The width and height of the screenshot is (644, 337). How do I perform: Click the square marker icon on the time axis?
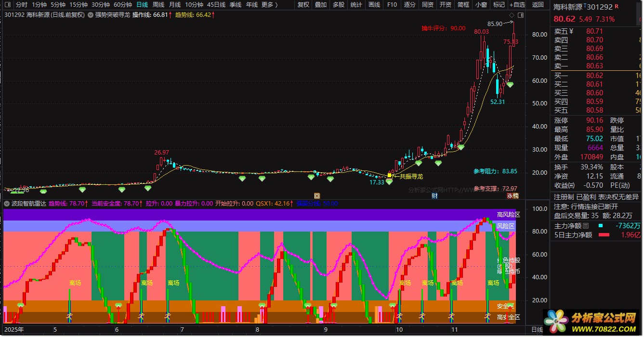tap(317, 196)
